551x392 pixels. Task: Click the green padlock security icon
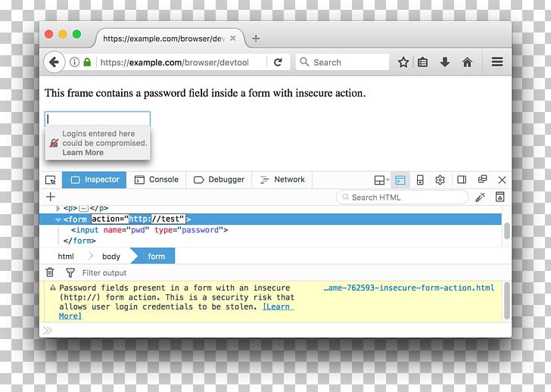pyautogui.click(x=87, y=62)
